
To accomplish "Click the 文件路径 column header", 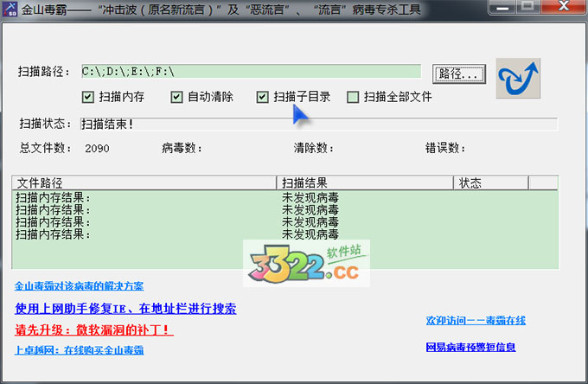I will point(144,183).
